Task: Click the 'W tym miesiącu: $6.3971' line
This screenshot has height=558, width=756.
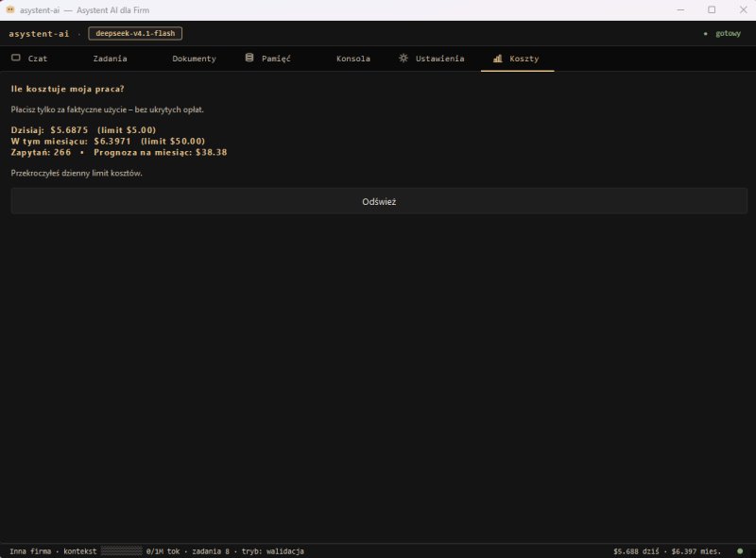Action: (x=71, y=142)
